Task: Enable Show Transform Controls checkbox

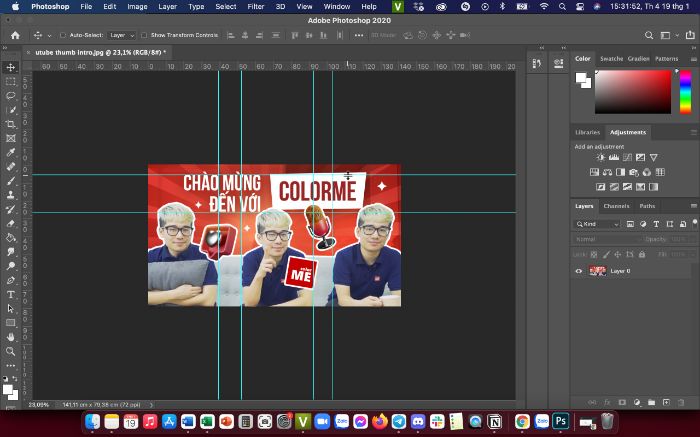Action: coord(144,35)
